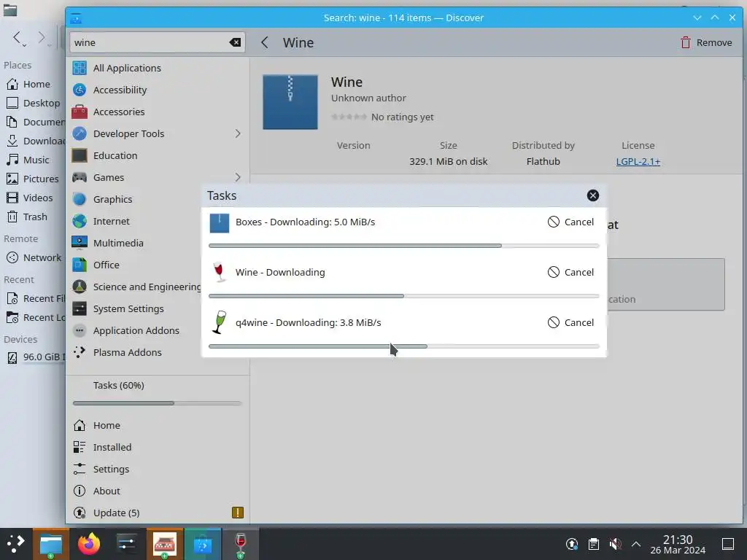Click forward arrow in file manager window
Image resolution: width=747 pixels, height=560 pixels.
coord(42,38)
